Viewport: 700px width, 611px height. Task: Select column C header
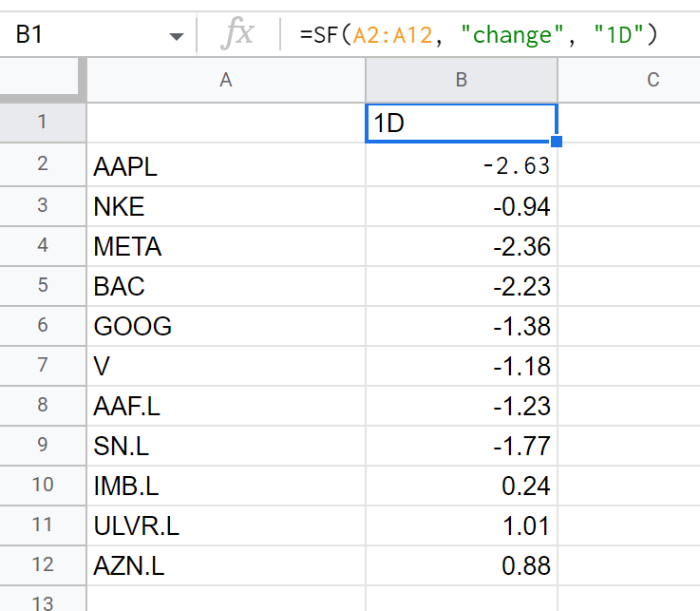click(629, 80)
